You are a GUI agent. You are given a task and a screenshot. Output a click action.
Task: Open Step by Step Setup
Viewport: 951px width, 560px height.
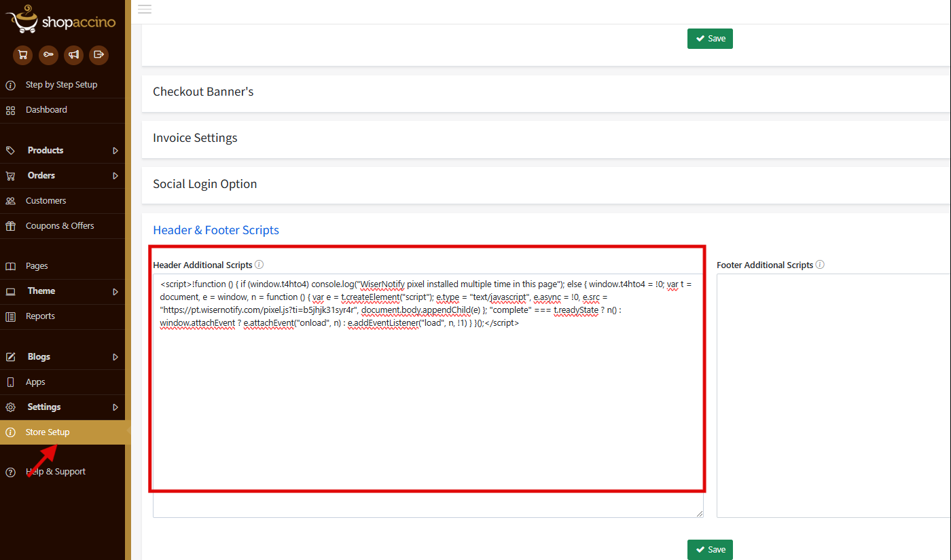[62, 85]
